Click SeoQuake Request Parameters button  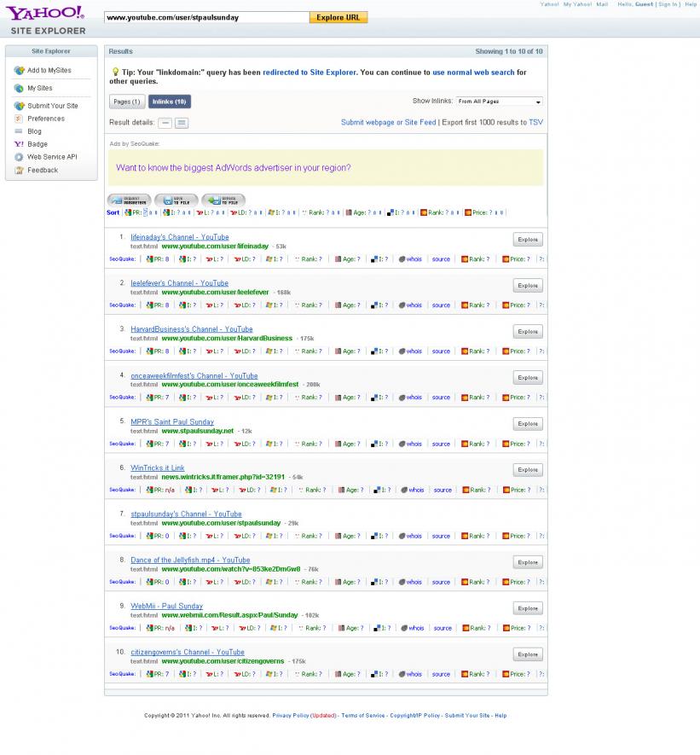[129, 200]
